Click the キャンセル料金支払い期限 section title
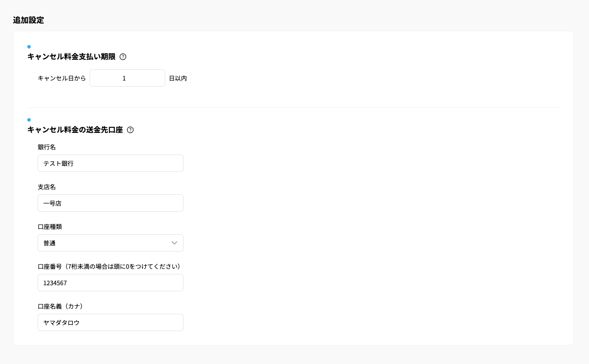 71,57
